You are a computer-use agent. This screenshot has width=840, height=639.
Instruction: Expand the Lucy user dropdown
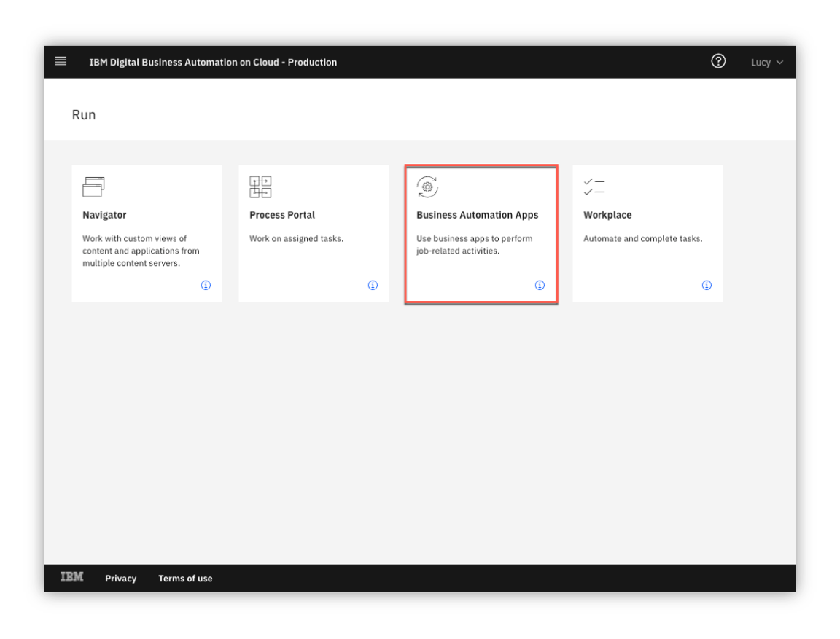pyautogui.click(x=767, y=63)
